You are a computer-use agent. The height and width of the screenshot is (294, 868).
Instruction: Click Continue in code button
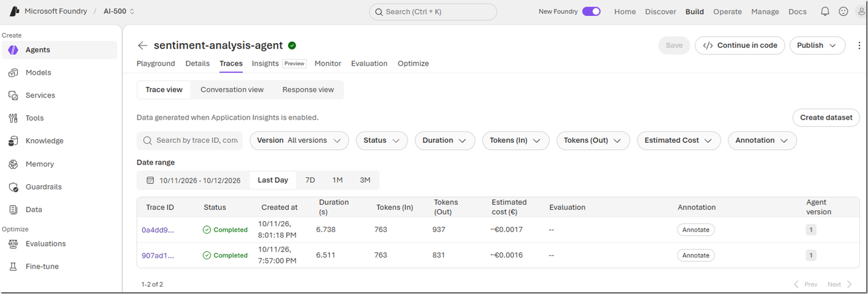(739, 45)
